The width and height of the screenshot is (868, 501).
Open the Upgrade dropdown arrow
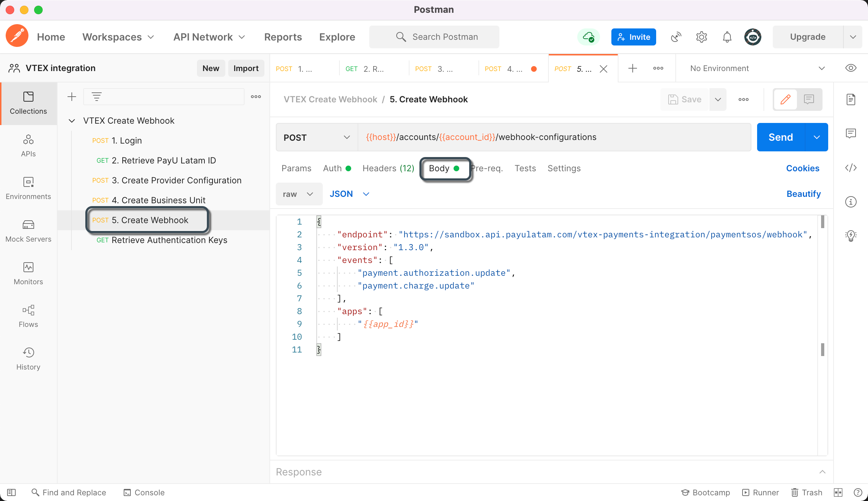(x=853, y=37)
